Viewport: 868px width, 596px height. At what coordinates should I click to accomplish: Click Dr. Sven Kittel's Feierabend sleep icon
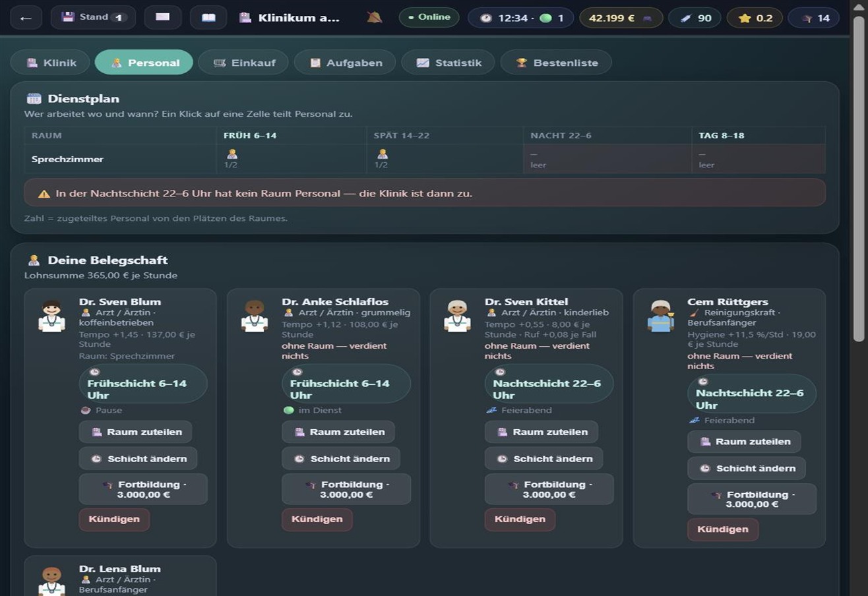click(491, 410)
